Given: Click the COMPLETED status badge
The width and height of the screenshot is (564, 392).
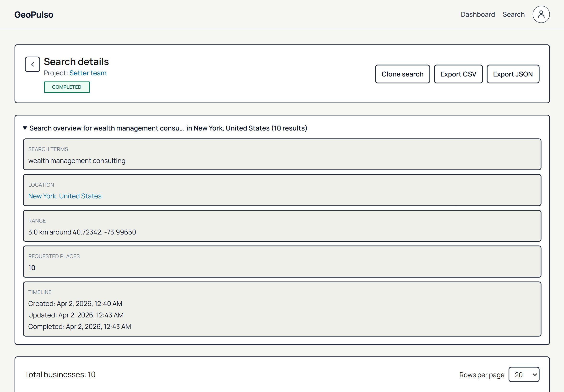Looking at the screenshot, I should [x=67, y=87].
